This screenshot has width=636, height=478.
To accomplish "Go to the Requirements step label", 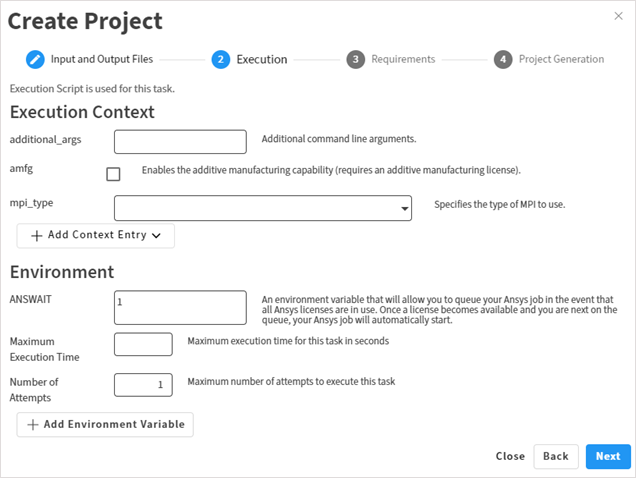I will tap(403, 59).
